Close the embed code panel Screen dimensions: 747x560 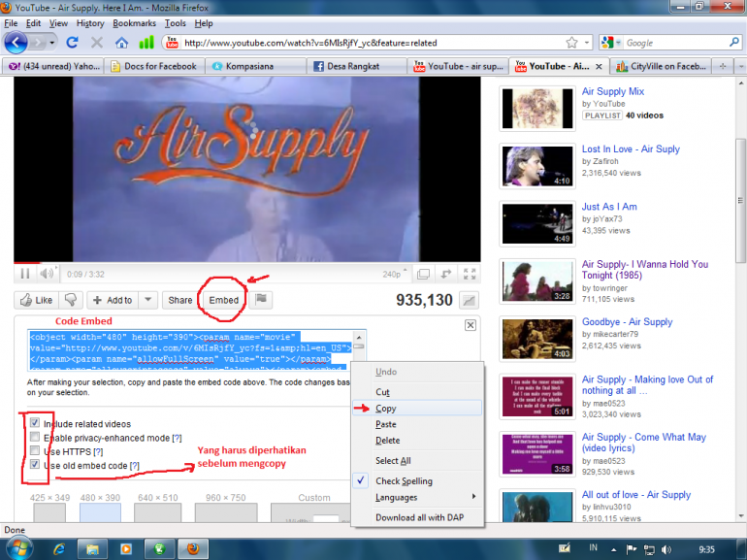pos(471,325)
